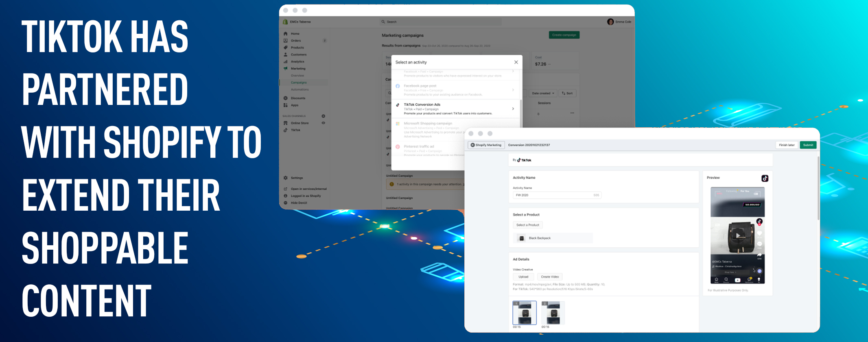
Task: Click the Shopify bag logo beside EMCs Taberna
Action: pyautogui.click(x=286, y=22)
